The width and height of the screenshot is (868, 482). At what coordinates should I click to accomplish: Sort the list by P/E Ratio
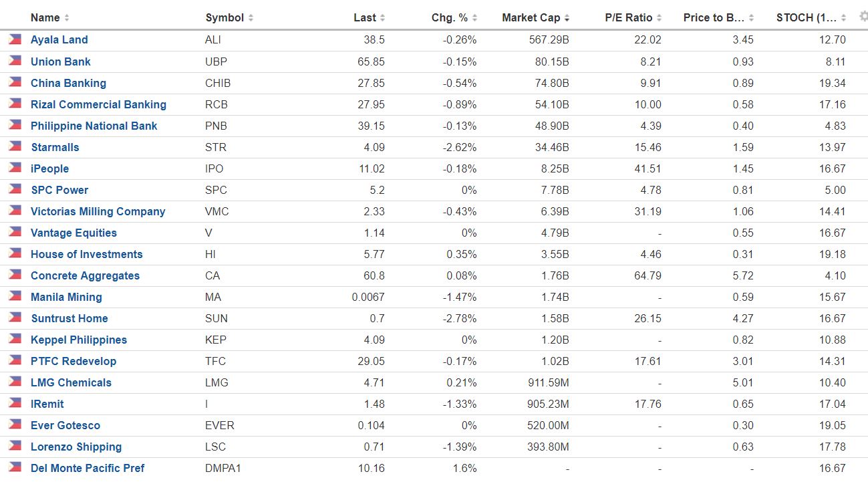click(659, 17)
